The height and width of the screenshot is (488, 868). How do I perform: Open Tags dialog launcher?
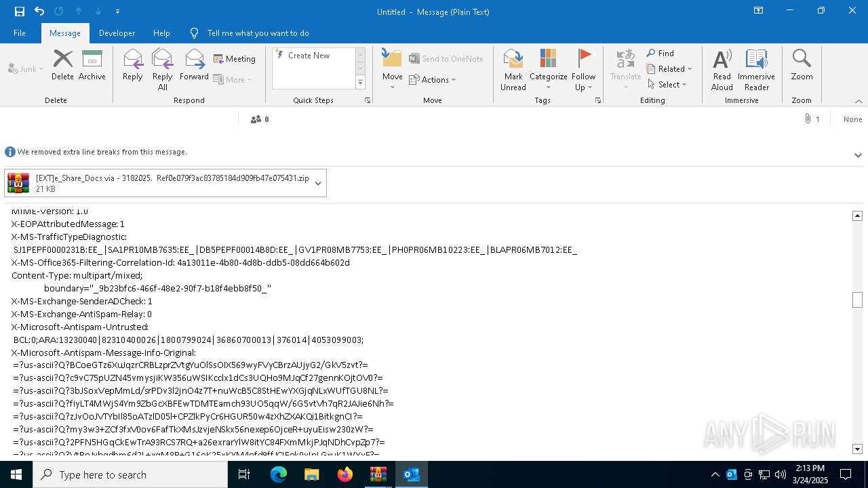(598, 100)
